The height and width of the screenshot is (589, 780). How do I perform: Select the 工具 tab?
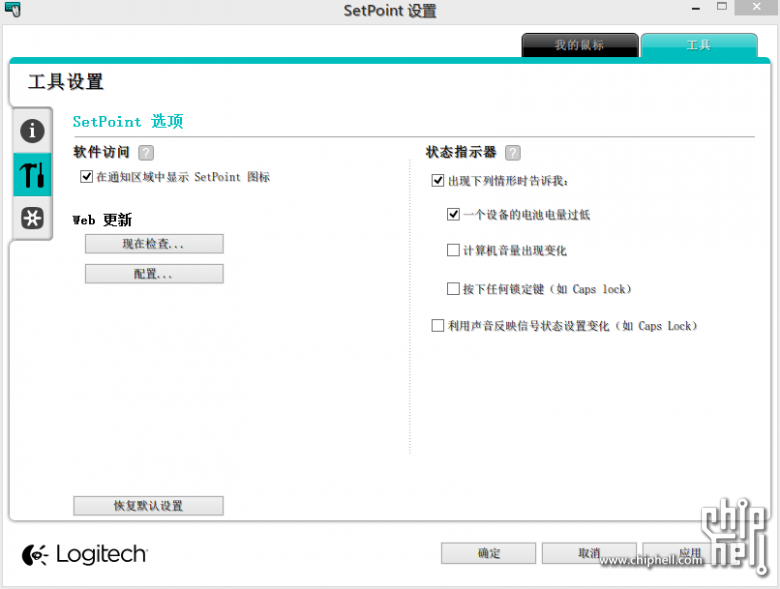point(699,45)
